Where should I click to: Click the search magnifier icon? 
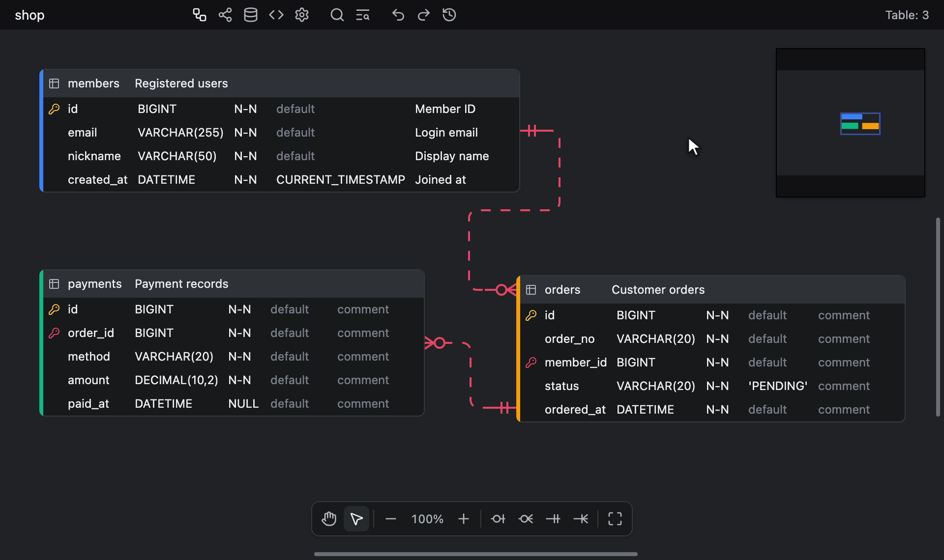tap(337, 15)
